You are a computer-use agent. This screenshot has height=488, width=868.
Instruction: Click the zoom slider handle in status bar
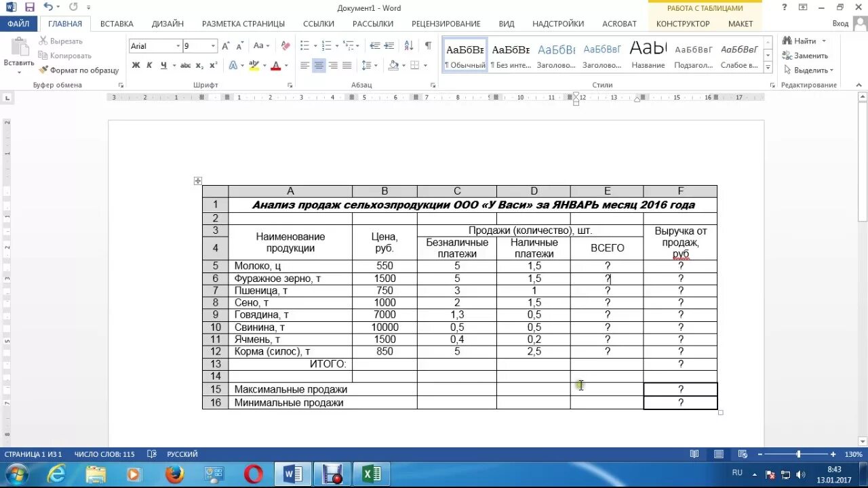[798, 454]
